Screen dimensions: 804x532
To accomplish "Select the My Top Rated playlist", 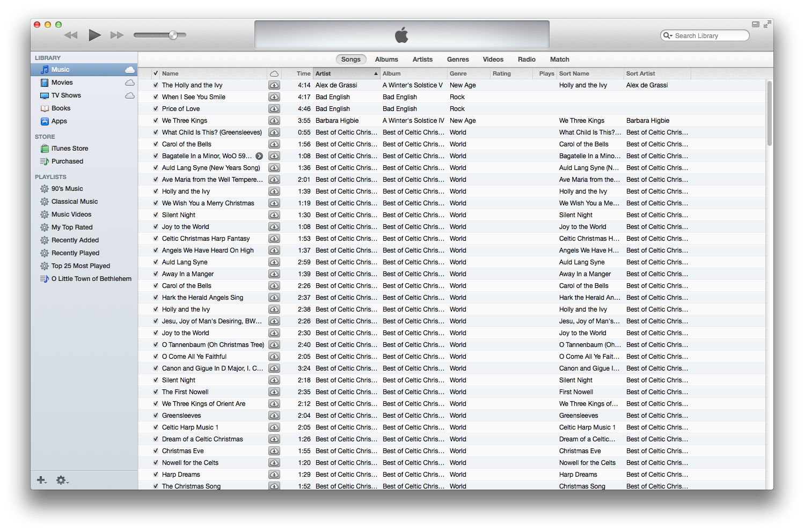I will point(72,227).
